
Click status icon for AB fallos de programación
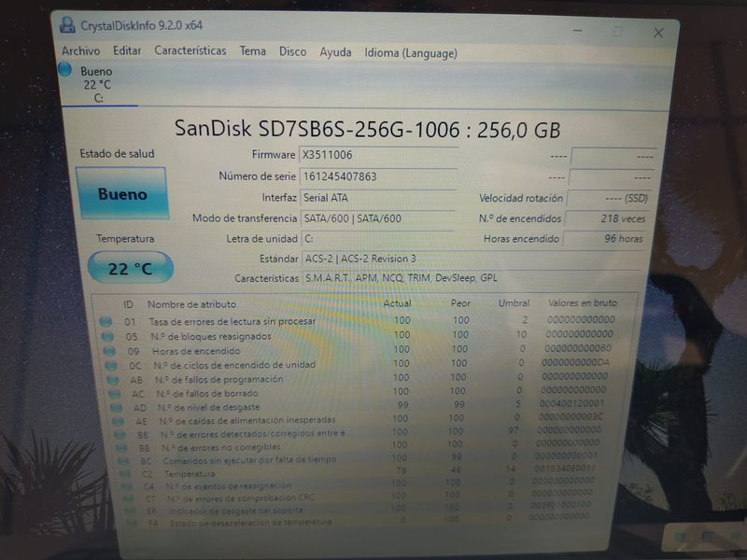click(x=113, y=380)
